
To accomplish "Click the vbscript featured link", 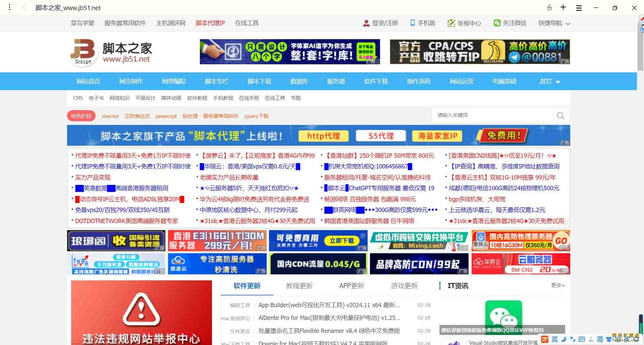I will 110,116.
